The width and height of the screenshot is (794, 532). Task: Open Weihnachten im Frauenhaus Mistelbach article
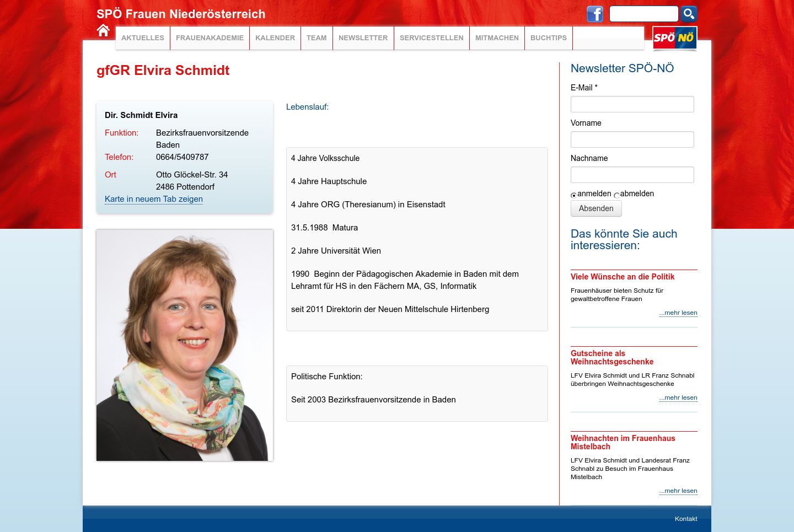[623, 442]
